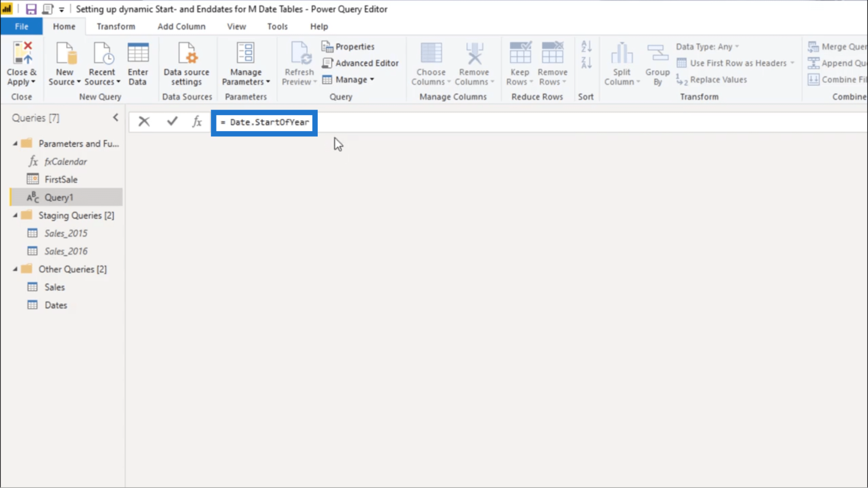The width and height of the screenshot is (868, 488).
Task: Select the FirstSale query
Action: [x=61, y=180]
